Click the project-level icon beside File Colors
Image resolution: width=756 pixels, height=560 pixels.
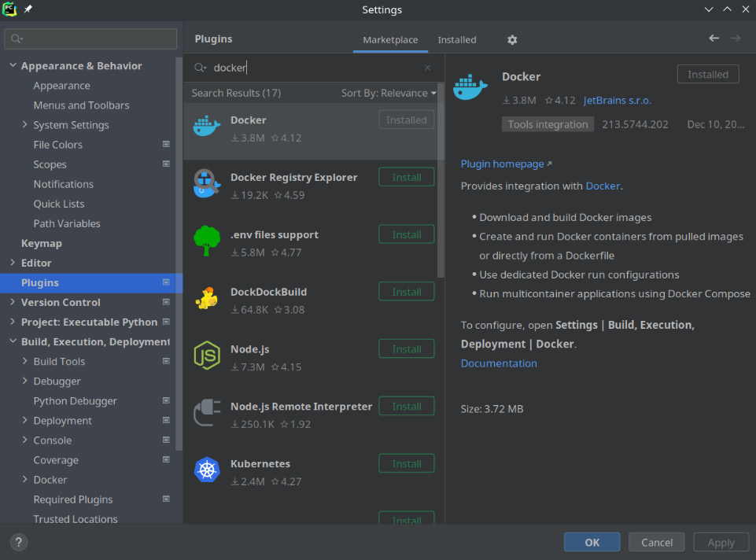point(166,144)
